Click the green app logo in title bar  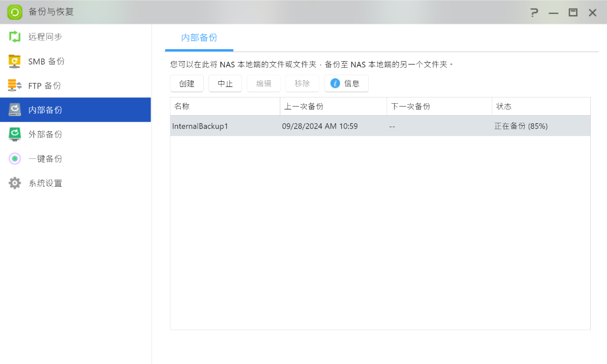coord(15,12)
